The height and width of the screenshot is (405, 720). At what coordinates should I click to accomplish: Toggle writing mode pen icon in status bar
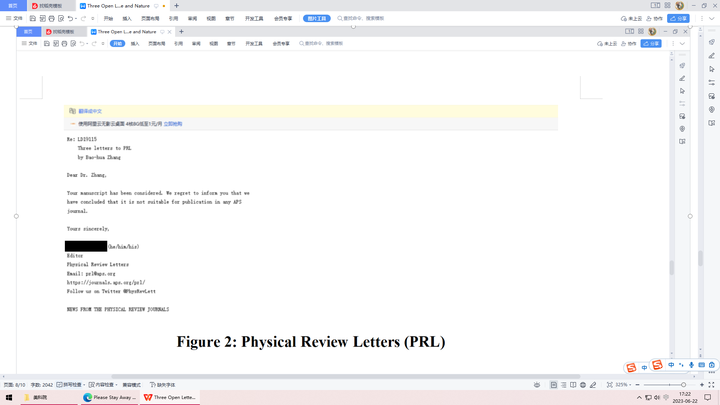click(x=593, y=385)
